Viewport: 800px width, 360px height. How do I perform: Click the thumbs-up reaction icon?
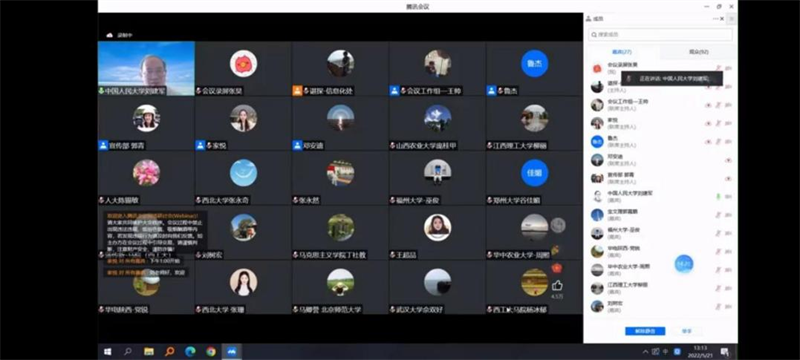coord(557,286)
